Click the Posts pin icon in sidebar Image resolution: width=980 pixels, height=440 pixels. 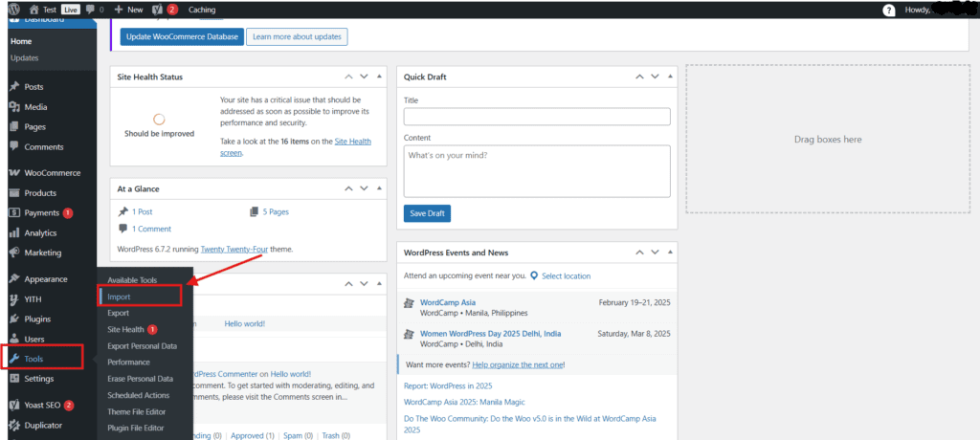tap(14, 87)
